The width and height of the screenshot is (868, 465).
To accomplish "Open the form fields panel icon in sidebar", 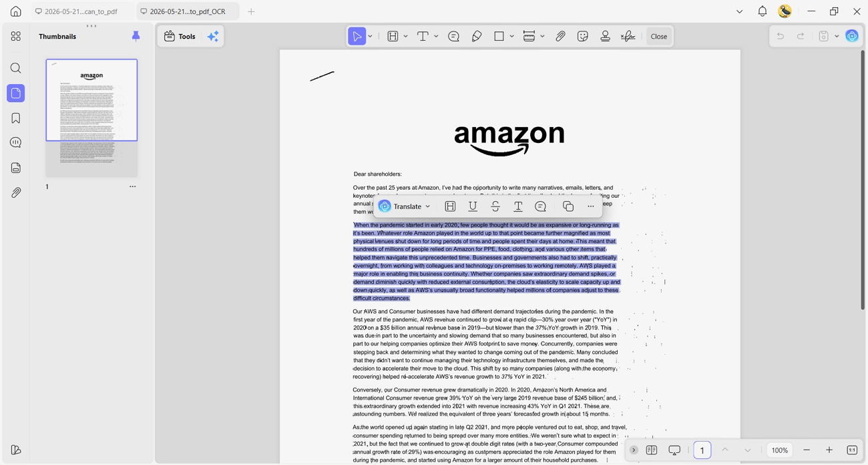I will [16, 168].
